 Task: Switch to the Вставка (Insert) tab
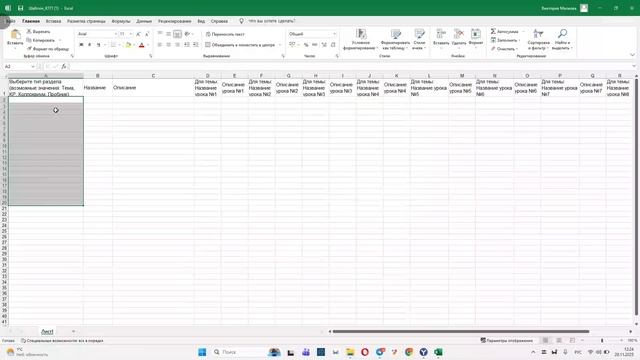click(x=53, y=21)
